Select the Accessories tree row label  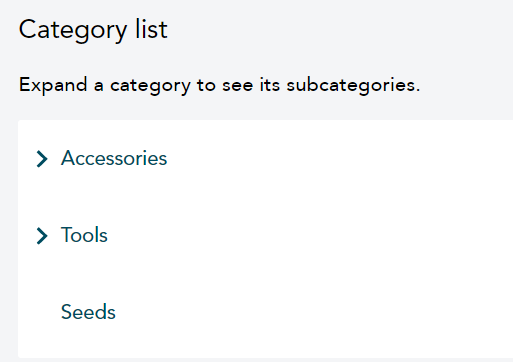point(114,158)
